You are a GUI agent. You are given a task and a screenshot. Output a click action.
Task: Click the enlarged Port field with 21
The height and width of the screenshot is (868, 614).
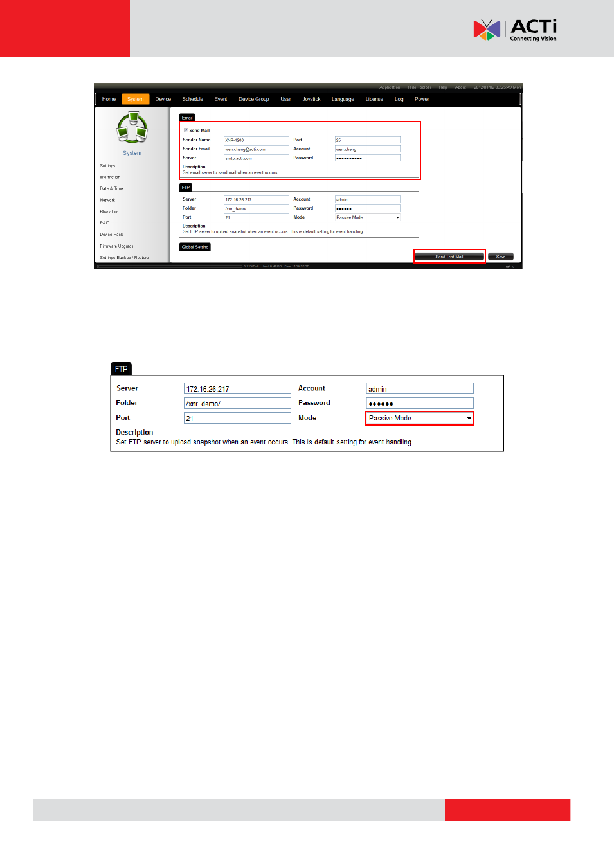(237, 418)
